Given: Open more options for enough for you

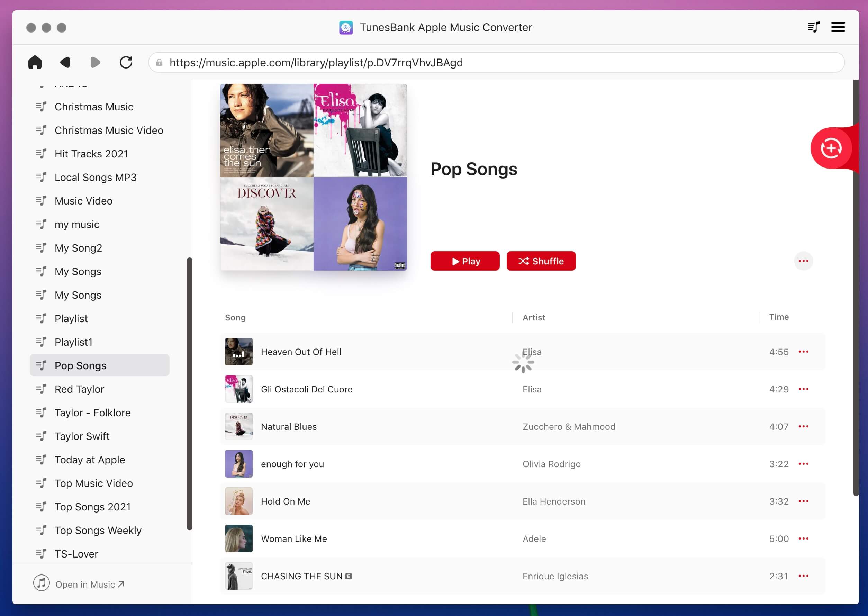Looking at the screenshot, I should [803, 464].
